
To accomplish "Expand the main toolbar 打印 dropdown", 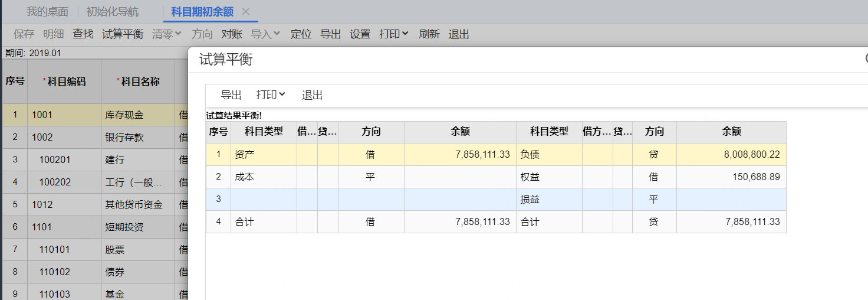I will (x=394, y=34).
